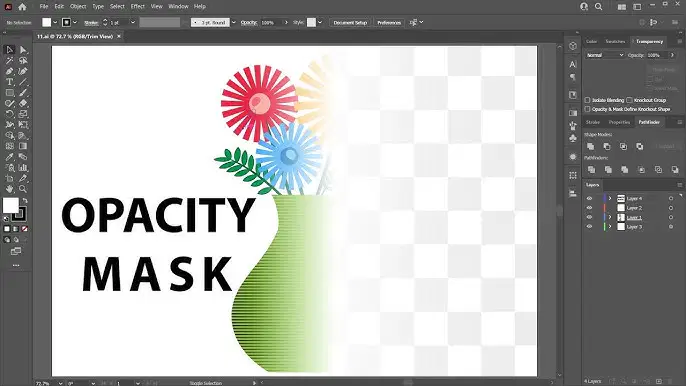
Task: Click the target circle of Layer 3
Action: (671, 227)
